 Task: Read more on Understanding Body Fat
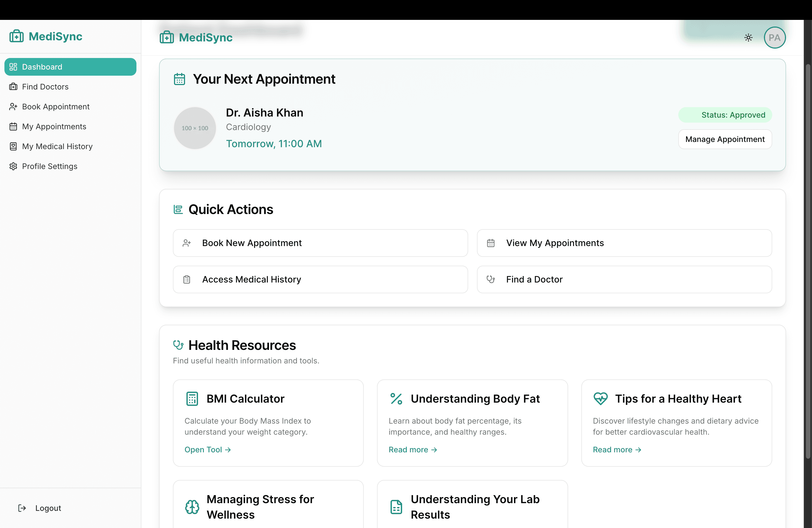413,450
